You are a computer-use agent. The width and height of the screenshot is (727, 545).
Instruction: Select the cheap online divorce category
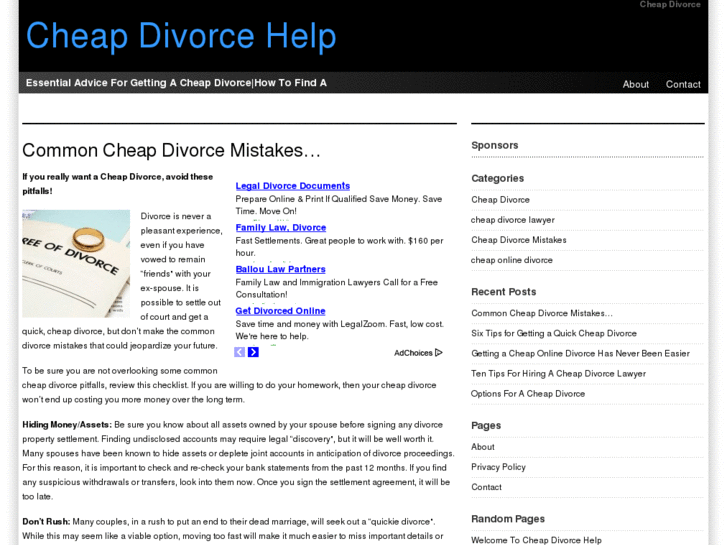[x=512, y=260]
